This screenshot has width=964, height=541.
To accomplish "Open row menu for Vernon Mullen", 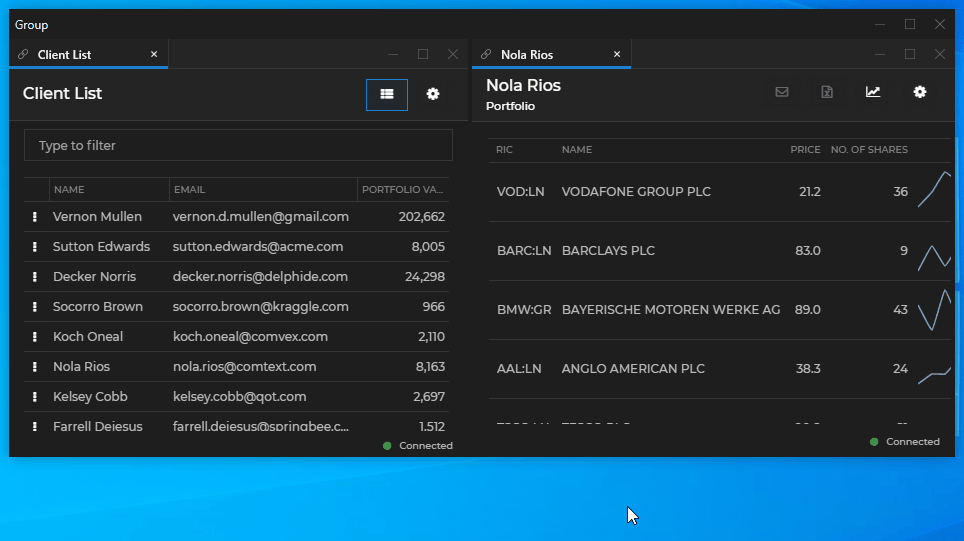I will pos(34,217).
